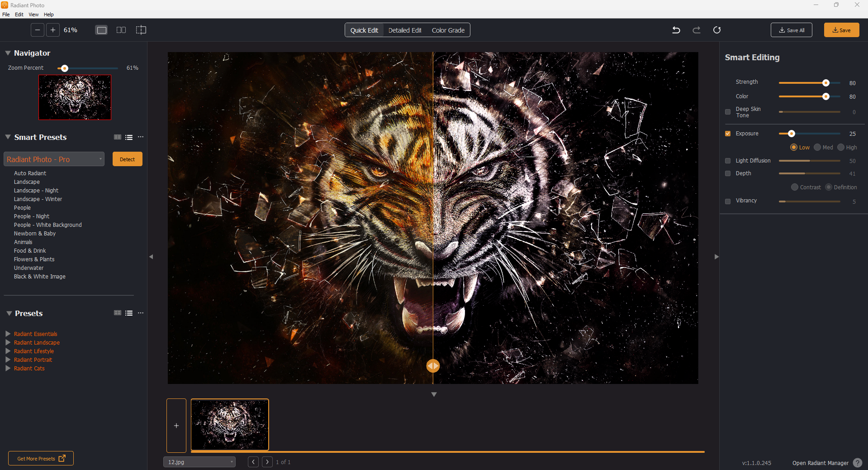868x470 pixels.
Task: Expand the Radiant Portrait preset group
Action: [x=8, y=360]
